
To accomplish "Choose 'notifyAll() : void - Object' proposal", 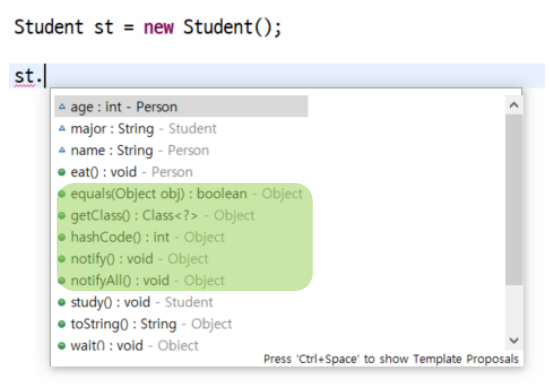I will click(141, 281).
